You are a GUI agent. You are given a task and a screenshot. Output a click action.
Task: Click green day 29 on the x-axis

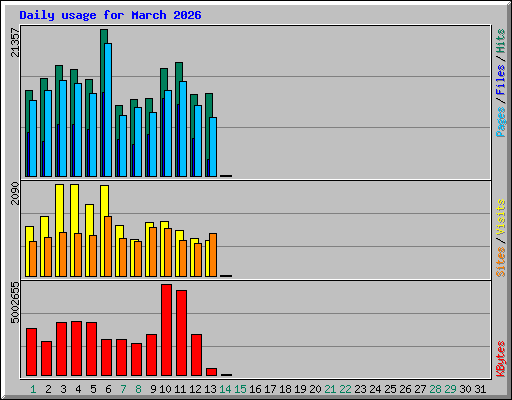pos(450,389)
